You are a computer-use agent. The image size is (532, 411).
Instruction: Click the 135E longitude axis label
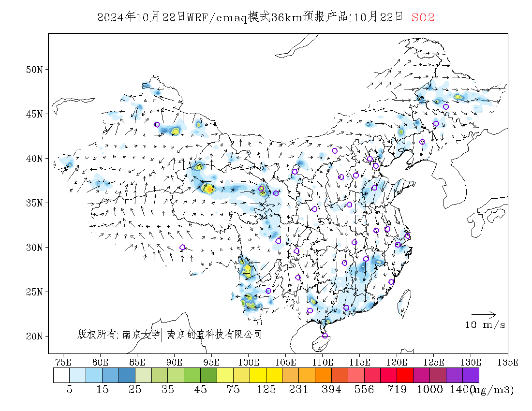(x=508, y=362)
